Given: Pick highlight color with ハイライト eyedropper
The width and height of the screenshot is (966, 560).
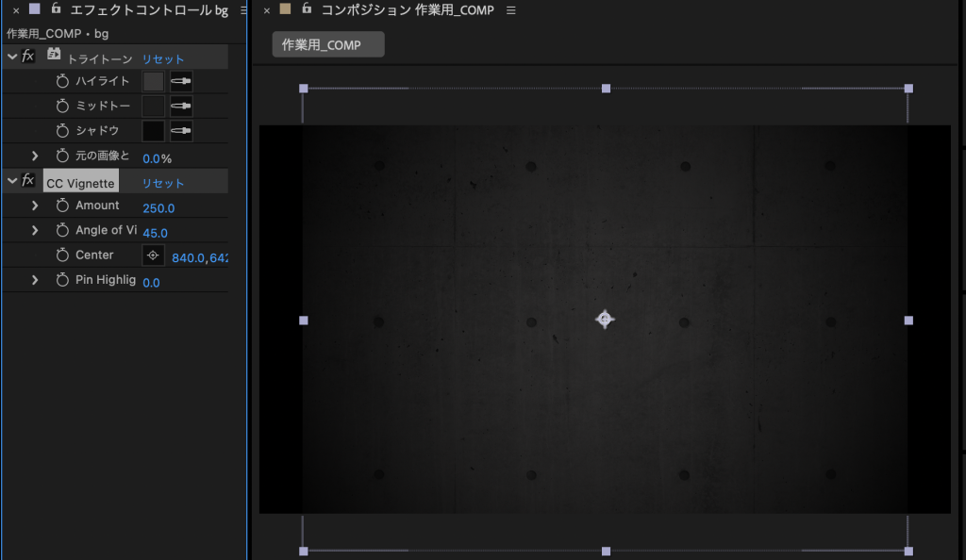Looking at the screenshot, I should pyautogui.click(x=181, y=82).
